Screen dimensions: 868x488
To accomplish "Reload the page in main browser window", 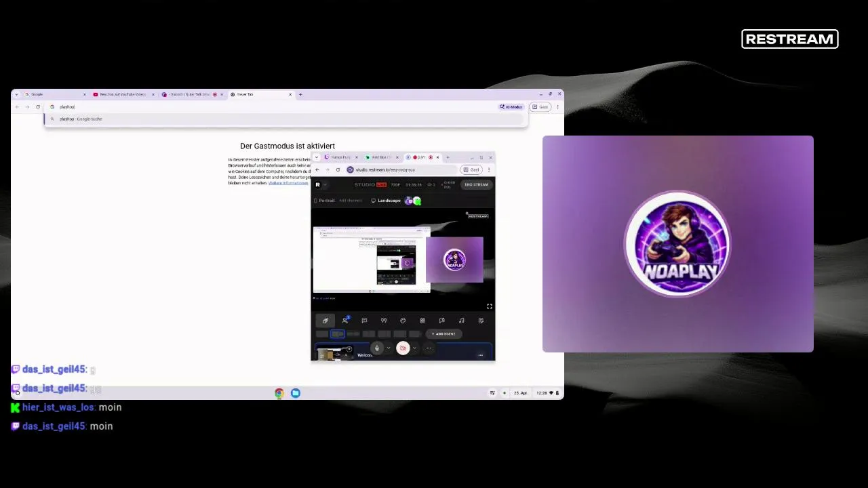I will point(37,107).
